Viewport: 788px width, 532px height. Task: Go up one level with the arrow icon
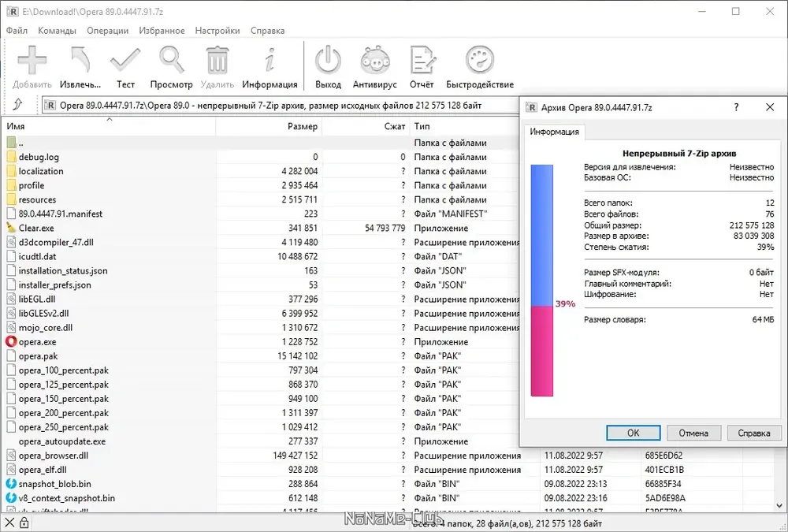[18, 105]
